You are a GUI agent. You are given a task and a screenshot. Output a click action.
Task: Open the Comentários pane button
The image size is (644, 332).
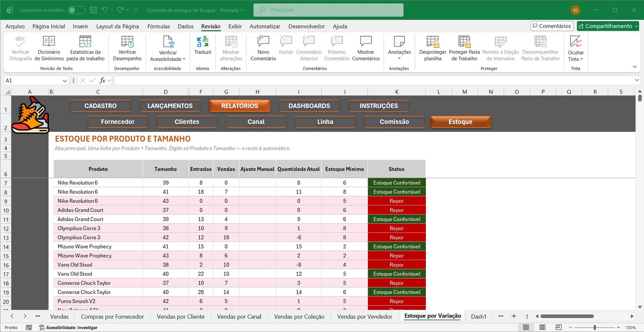(552, 26)
